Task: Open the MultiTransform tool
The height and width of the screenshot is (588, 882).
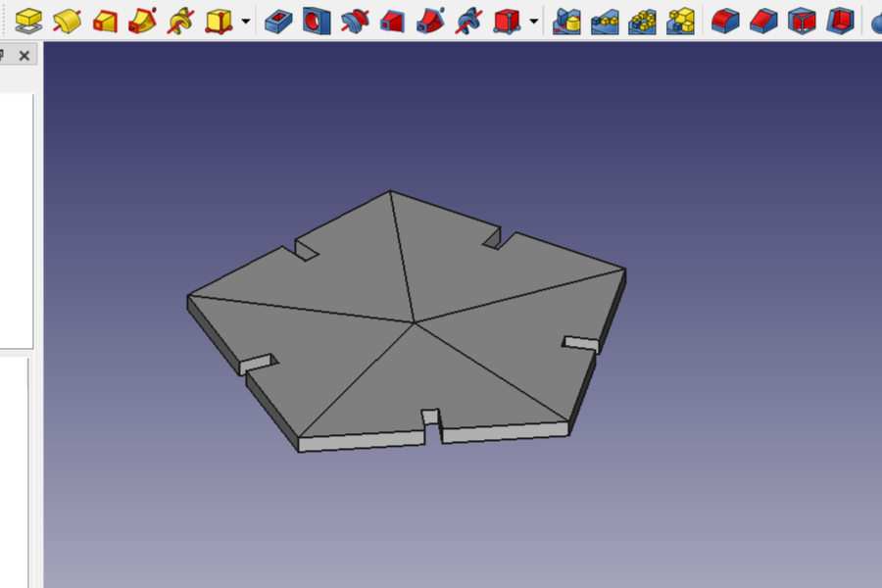Action: pos(683,17)
